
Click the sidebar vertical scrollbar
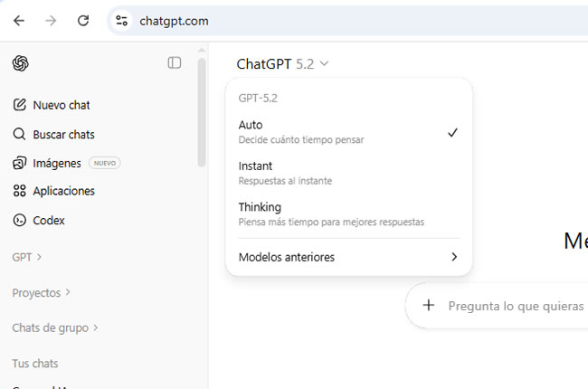click(202, 113)
